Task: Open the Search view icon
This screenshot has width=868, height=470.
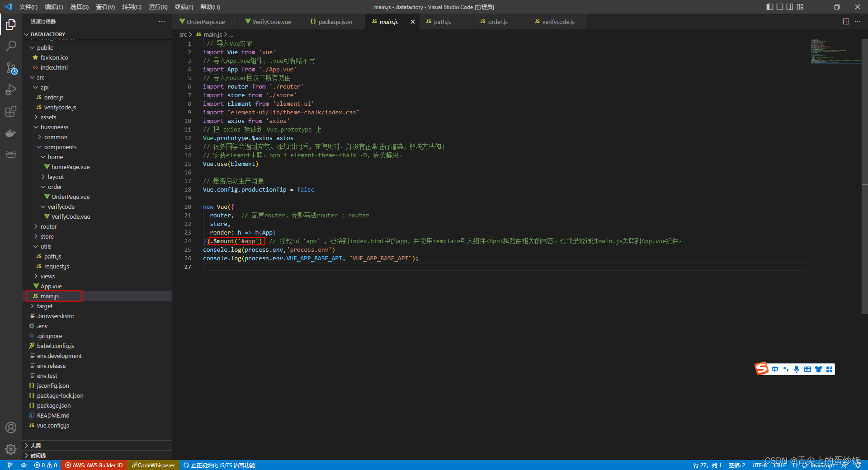Action: [11, 46]
